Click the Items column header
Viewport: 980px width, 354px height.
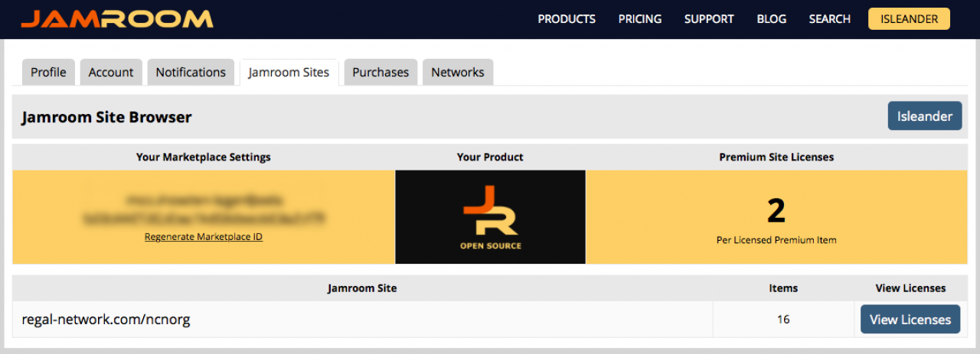pyautogui.click(x=783, y=288)
